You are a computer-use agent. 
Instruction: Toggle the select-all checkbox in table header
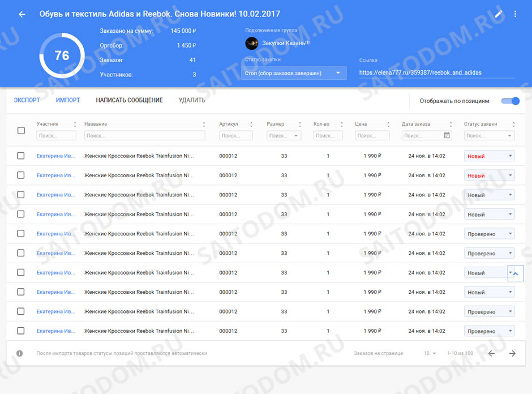[21, 130]
